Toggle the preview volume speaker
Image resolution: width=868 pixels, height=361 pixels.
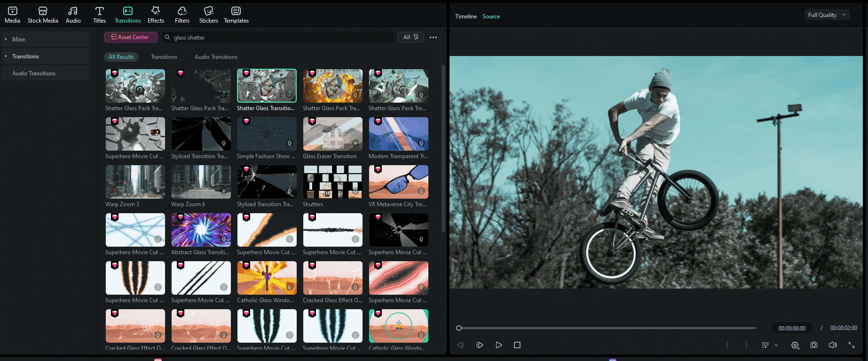coord(833,345)
